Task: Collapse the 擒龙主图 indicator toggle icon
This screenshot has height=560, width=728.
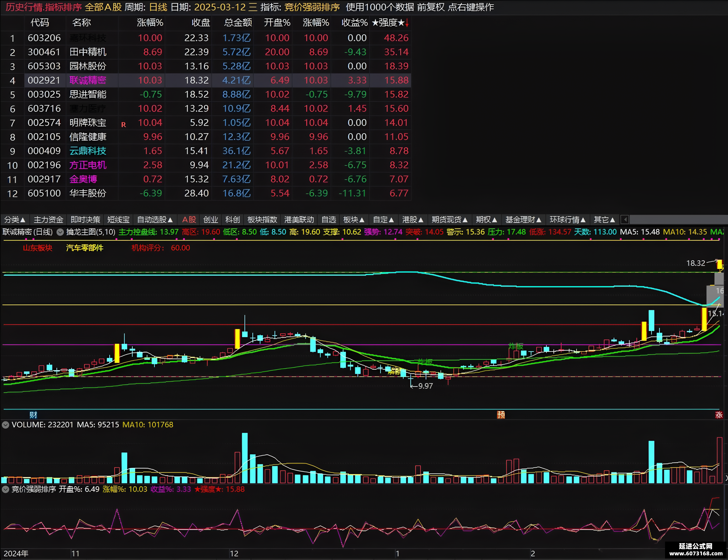Action: coord(60,232)
